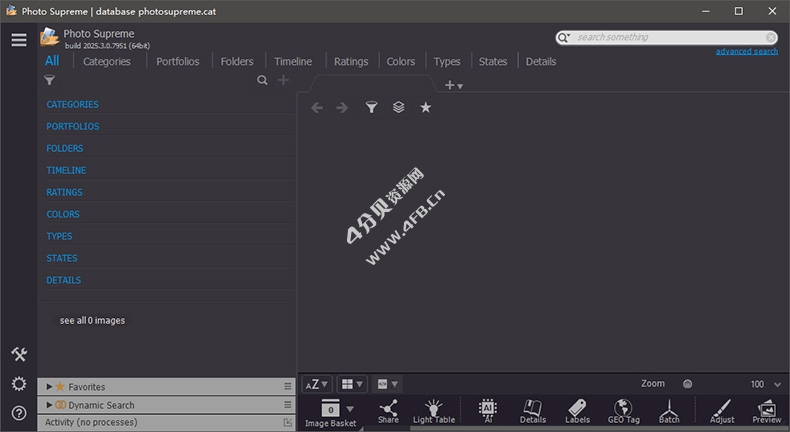Viewport: 790px width, 432px height.
Task: Click the 'see all 0 images' link
Action: coord(92,321)
